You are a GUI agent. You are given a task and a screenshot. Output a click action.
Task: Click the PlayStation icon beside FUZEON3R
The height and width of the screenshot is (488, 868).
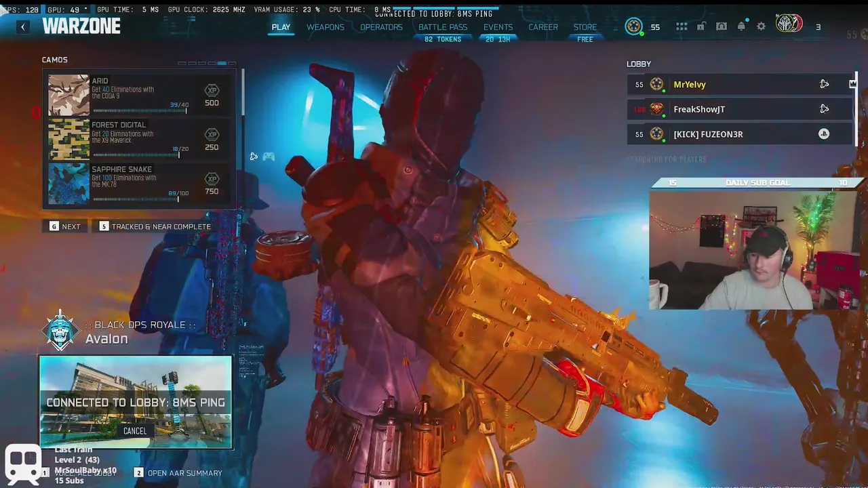point(824,134)
